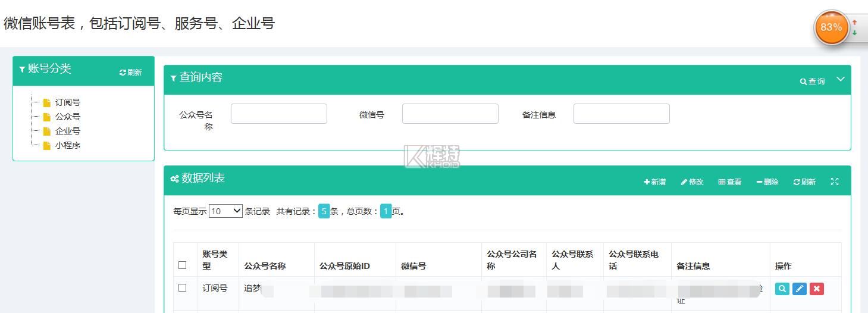Check the 订阅号 row checkbox
The width and height of the screenshot is (868, 313).
click(x=183, y=288)
